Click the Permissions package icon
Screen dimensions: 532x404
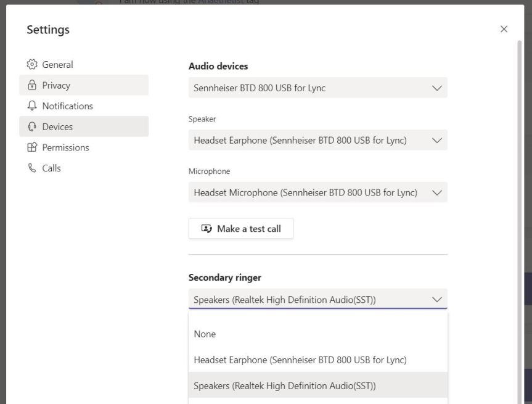[33, 147]
